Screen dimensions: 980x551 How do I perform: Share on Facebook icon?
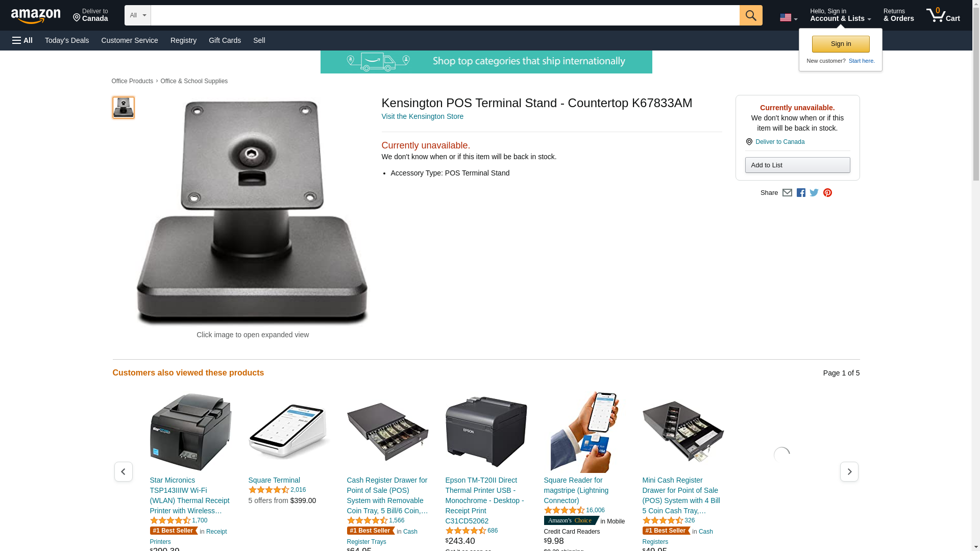pyautogui.click(x=801, y=193)
